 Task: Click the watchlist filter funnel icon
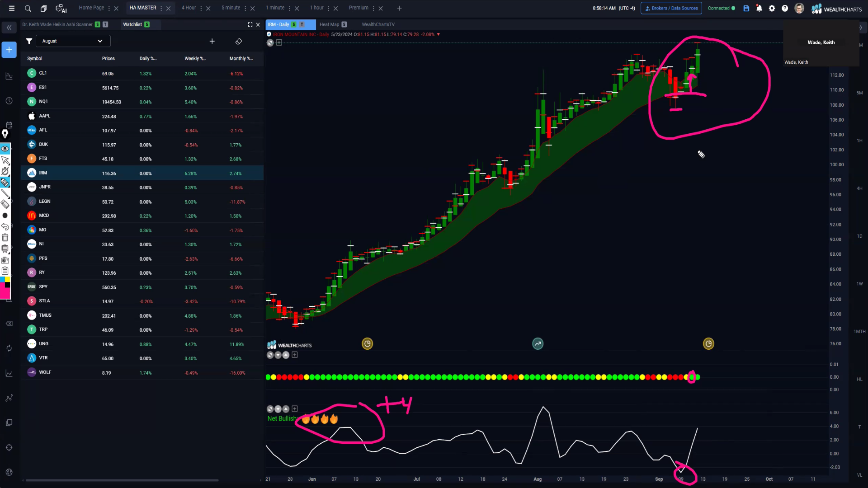[x=29, y=41]
